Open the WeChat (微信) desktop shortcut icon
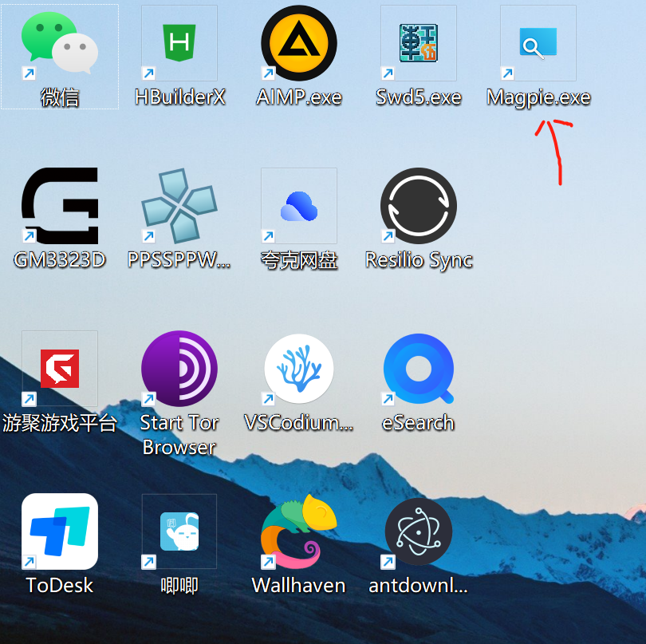646x644 pixels. [x=60, y=43]
